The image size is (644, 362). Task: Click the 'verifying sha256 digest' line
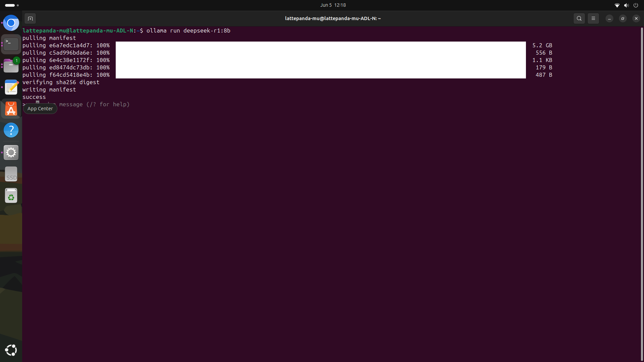(61, 82)
